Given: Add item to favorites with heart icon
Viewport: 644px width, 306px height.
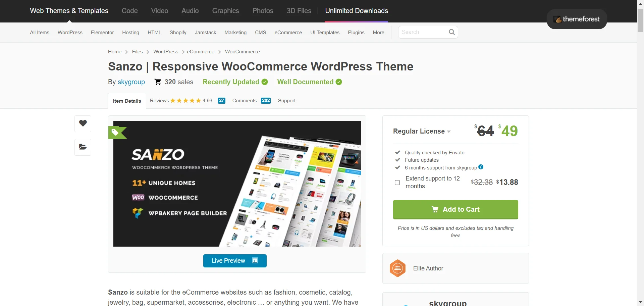Looking at the screenshot, I should tap(83, 123).
